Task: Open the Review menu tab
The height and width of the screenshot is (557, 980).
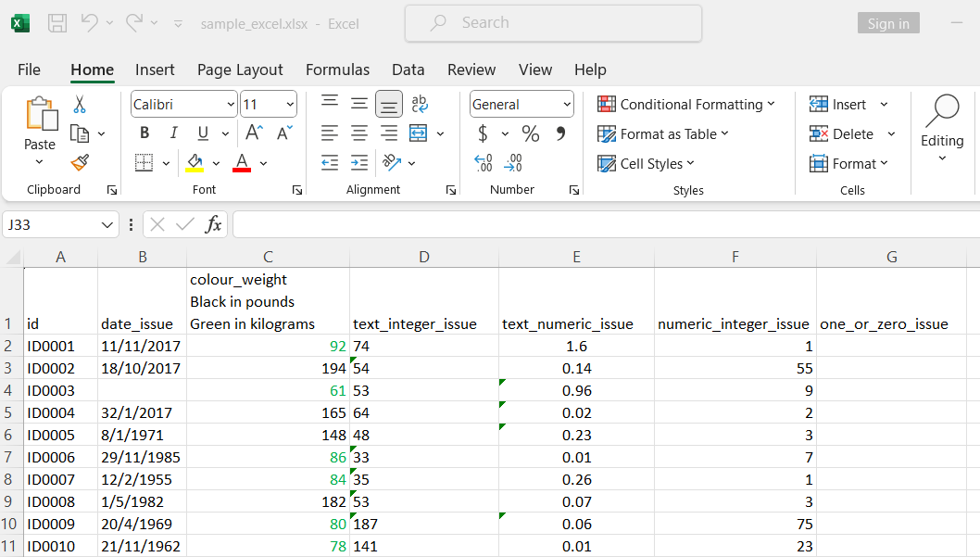Action: (x=471, y=70)
